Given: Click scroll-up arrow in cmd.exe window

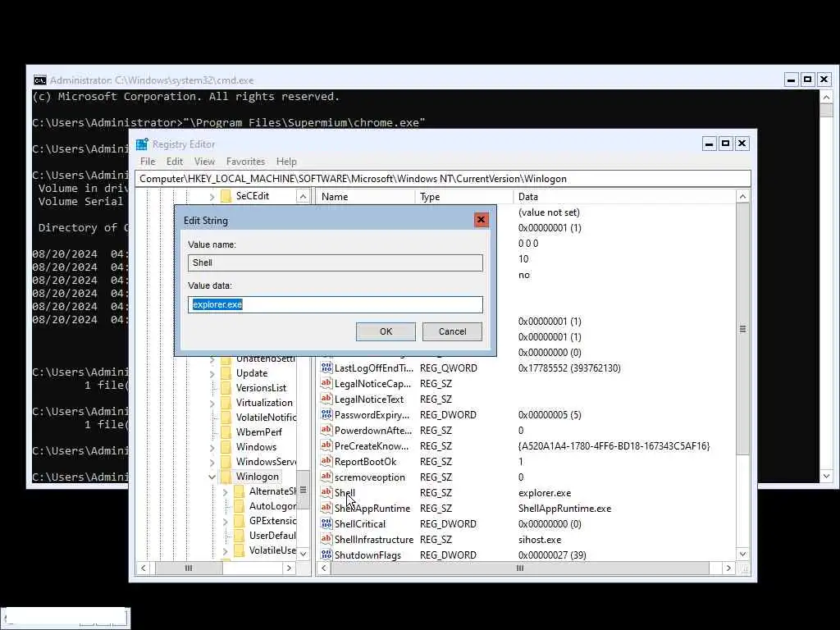Looking at the screenshot, I should (x=826, y=98).
